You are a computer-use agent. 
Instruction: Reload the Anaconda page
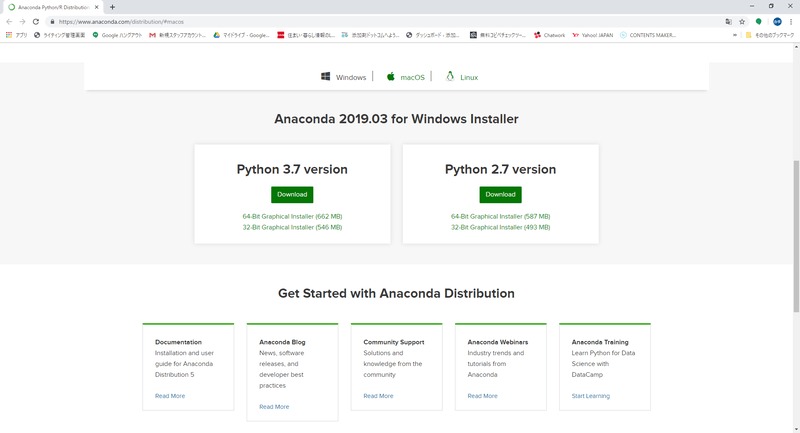coord(36,21)
